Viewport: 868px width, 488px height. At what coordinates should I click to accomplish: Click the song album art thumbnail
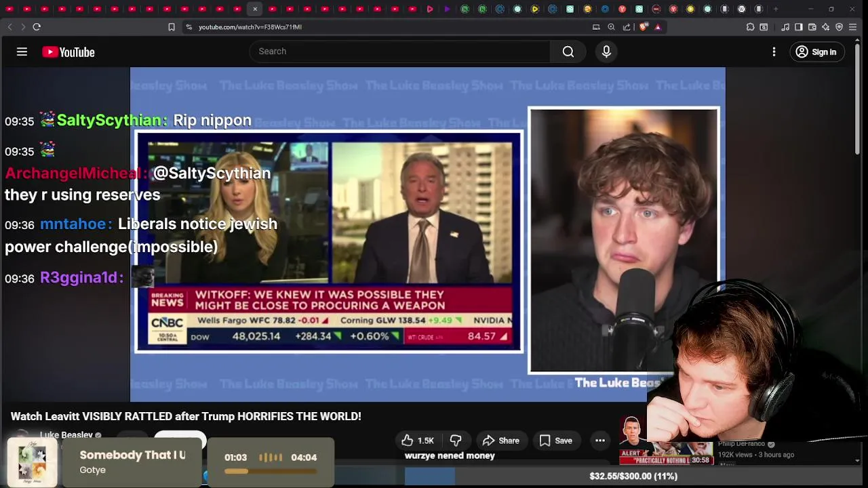tap(32, 462)
